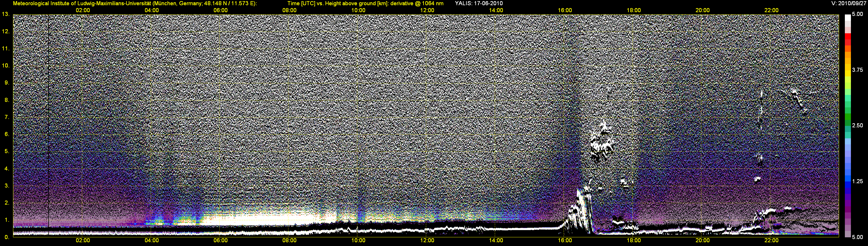Click the 3. km height axis label
The width and height of the screenshot is (868, 246).
click(7, 186)
